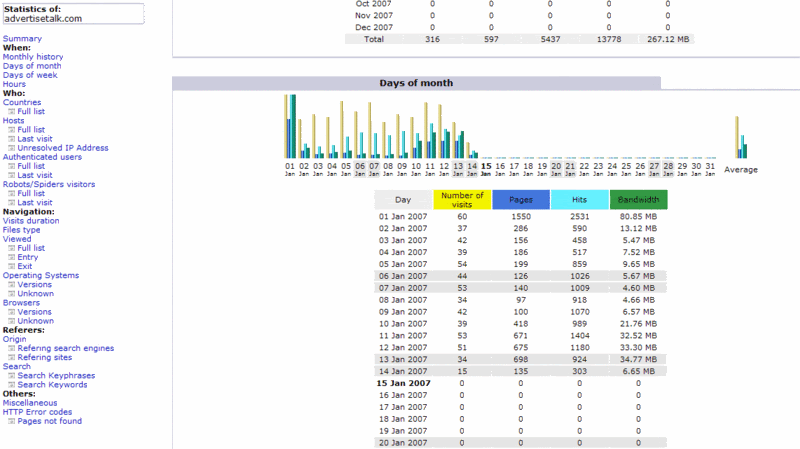This screenshot has height=449, width=800.
Task: Jump to Days of week report
Action: point(30,75)
